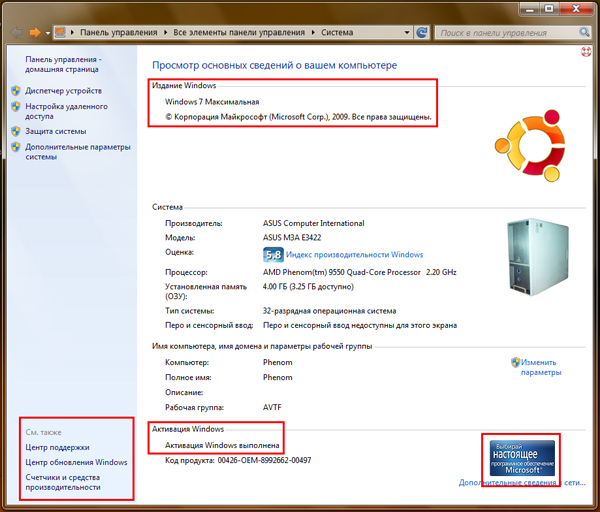Select 'Система' breadcrumb

pyautogui.click(x=337, y=33)
